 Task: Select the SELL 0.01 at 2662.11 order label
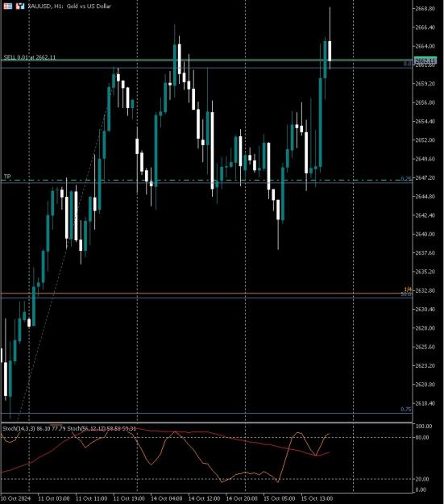click(30, 57)
